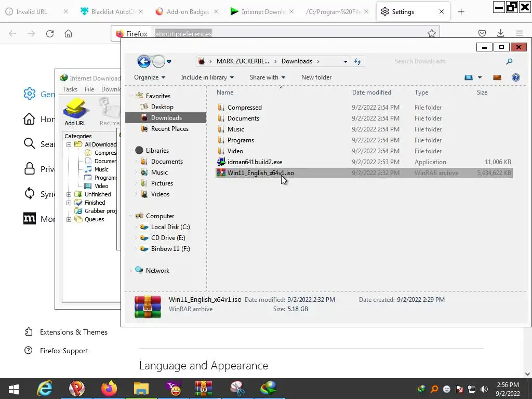Click the New folder button
Image resolution: width=532 pixels, height=399 pixels.
pyautogui.click(x=316, y=77)
